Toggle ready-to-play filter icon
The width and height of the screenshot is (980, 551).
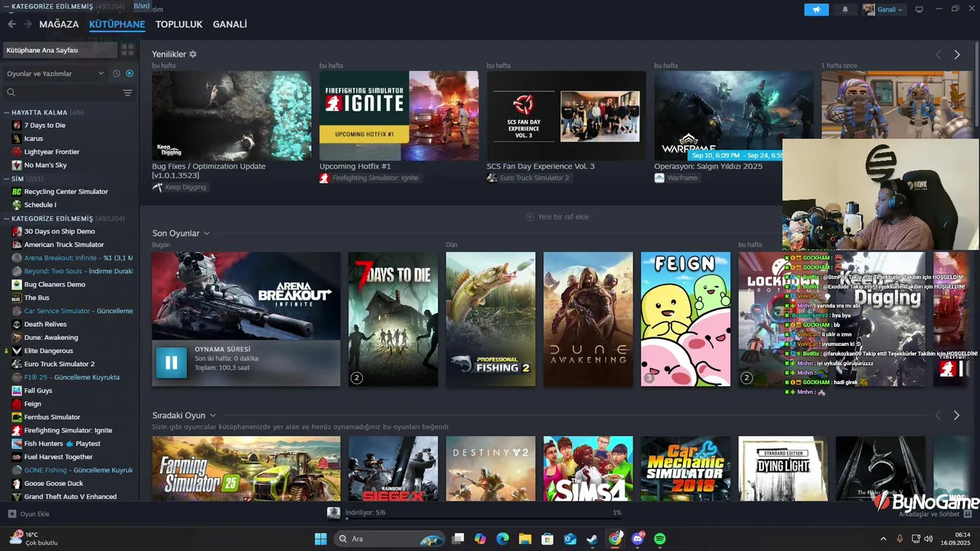[x=129, y=73]
